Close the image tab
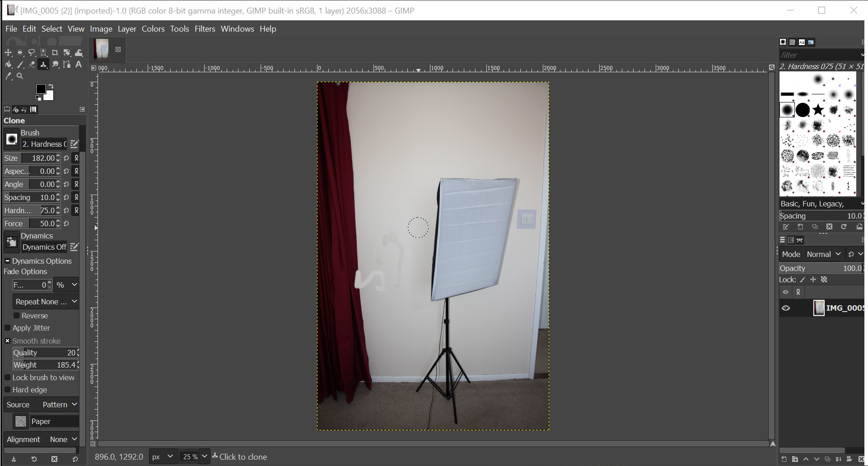The image size is (868, 466). coord(118,49)
